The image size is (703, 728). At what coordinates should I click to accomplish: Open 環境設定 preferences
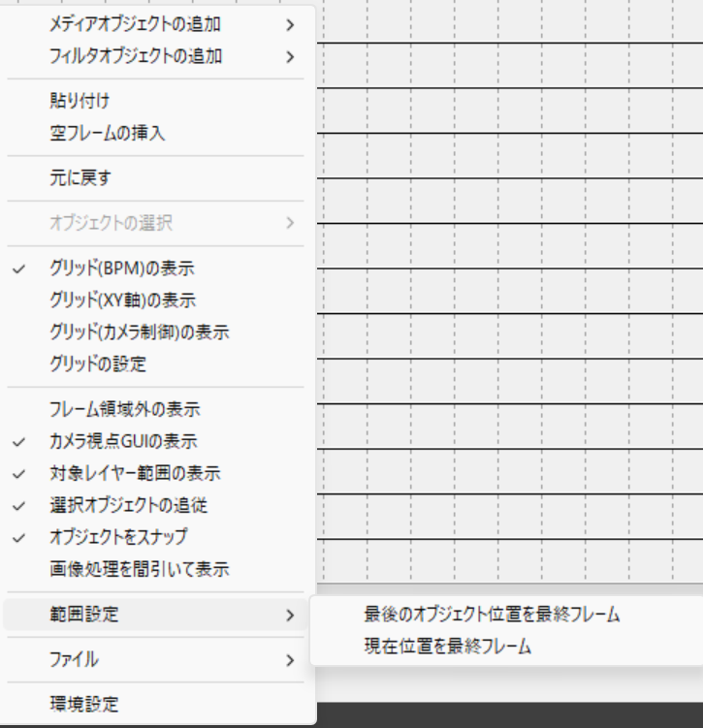point(83,705)
